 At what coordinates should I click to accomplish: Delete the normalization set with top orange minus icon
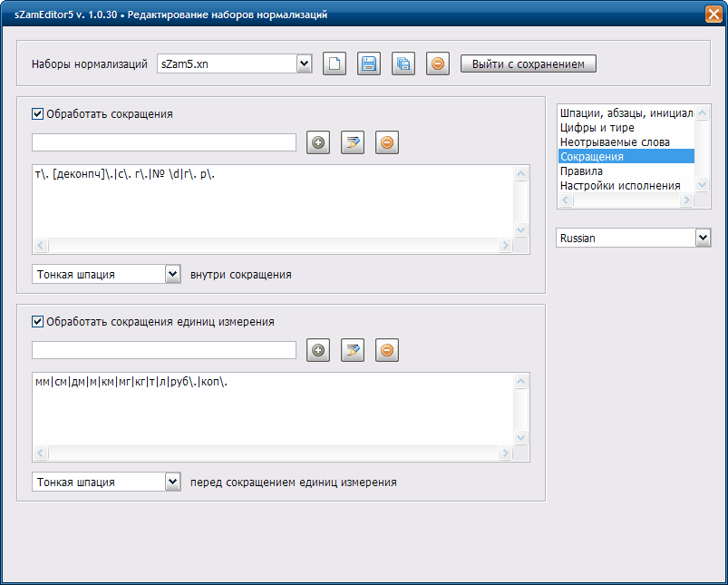pos(437,63)
